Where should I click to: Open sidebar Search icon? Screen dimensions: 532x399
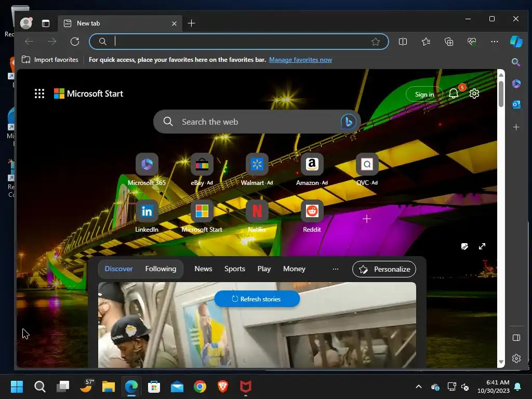(x=516, y=62)
